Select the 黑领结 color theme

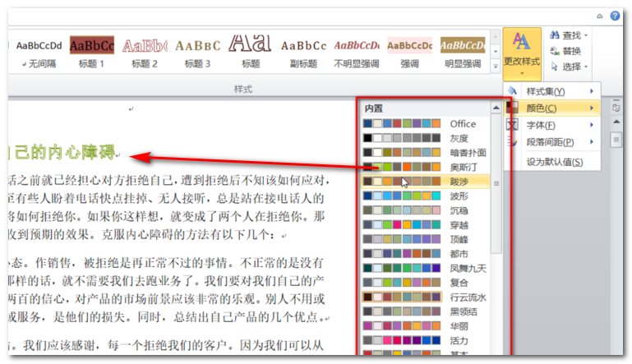click(x=425, y=311)
